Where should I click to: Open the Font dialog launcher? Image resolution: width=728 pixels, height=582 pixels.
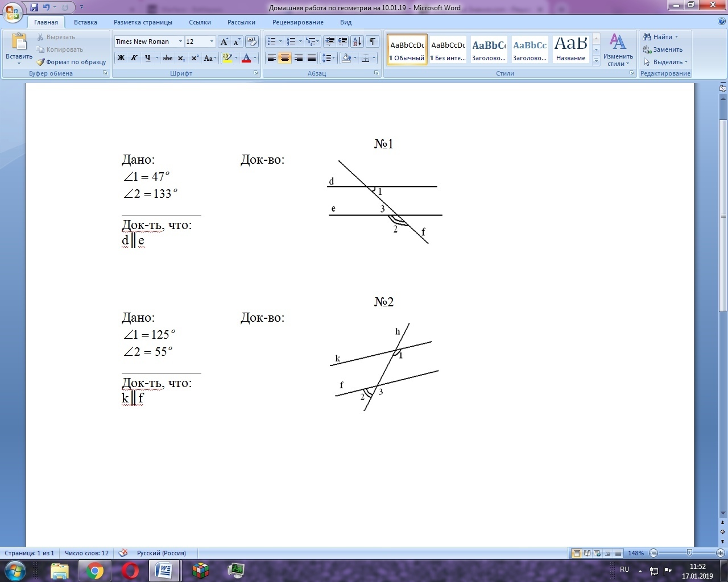(x=256, y=73)
